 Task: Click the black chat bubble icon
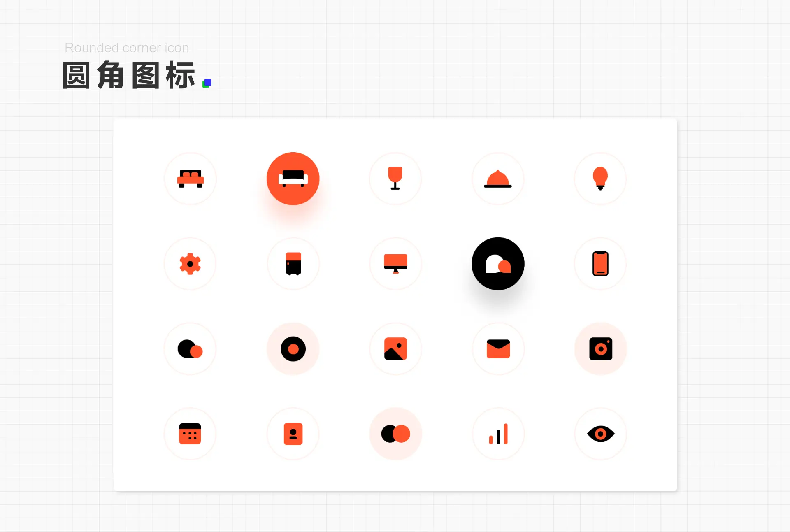(x=498, y=264)
